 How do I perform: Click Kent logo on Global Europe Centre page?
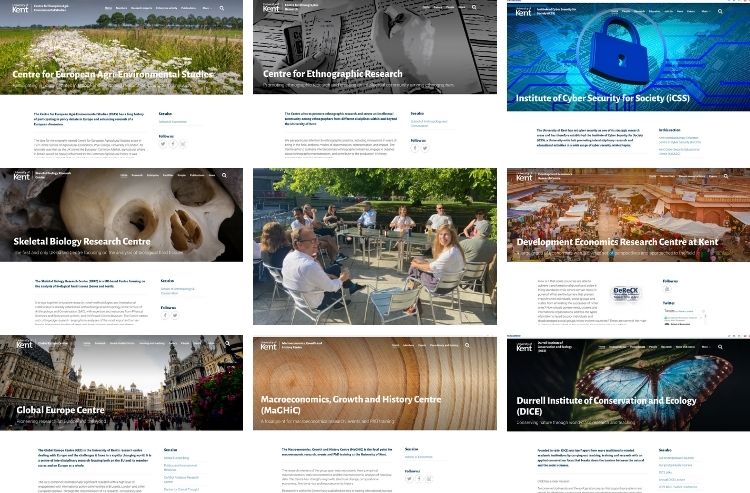click(24, 343)
